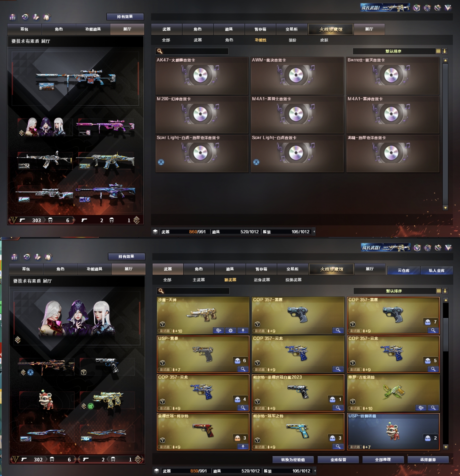The image size is (460, 476).
Task: Switch to 功能道具 tab in upper screen
Action: (x=93, y=29)
